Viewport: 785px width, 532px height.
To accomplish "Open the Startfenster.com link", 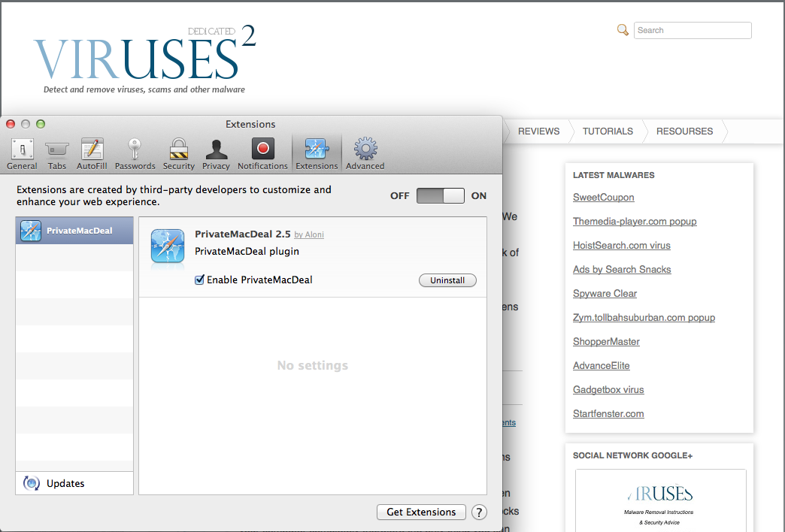I will tap(608, 413).
